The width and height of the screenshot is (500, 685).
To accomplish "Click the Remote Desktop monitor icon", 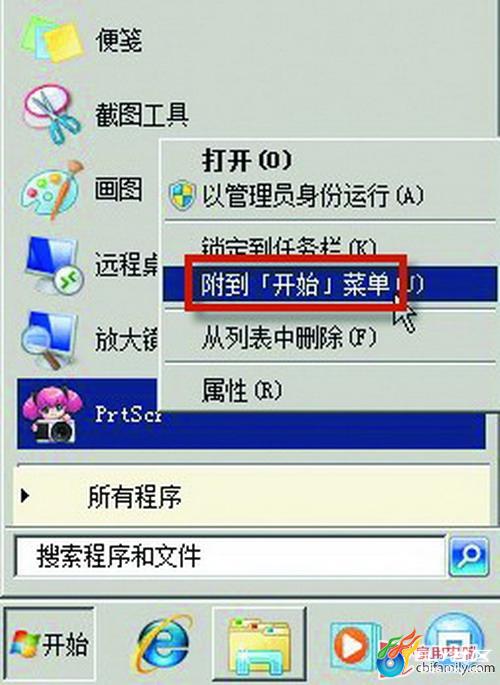I will point(53,265).
